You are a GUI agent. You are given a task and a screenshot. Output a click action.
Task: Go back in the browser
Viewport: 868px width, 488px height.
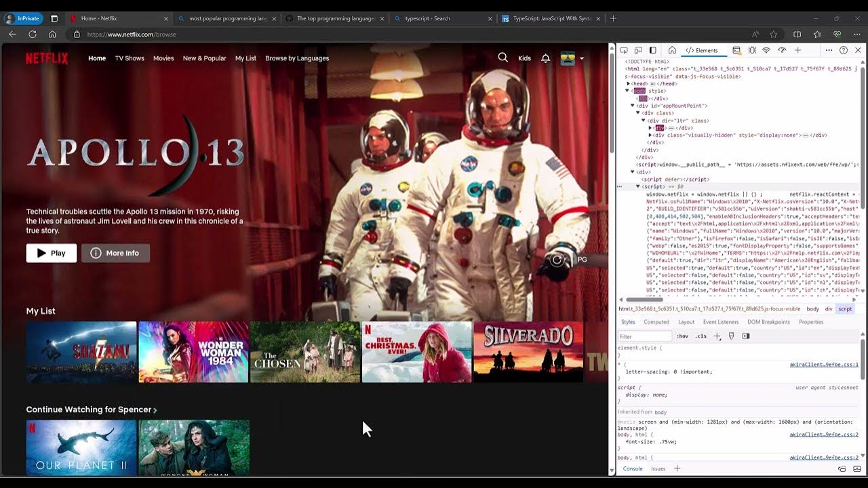(x=12, y=34)
